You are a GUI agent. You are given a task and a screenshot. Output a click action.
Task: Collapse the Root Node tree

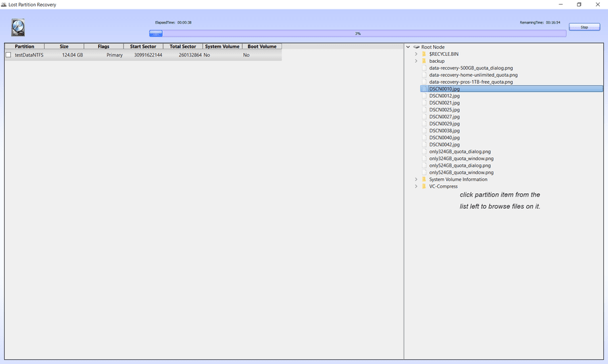click(408, 47)
